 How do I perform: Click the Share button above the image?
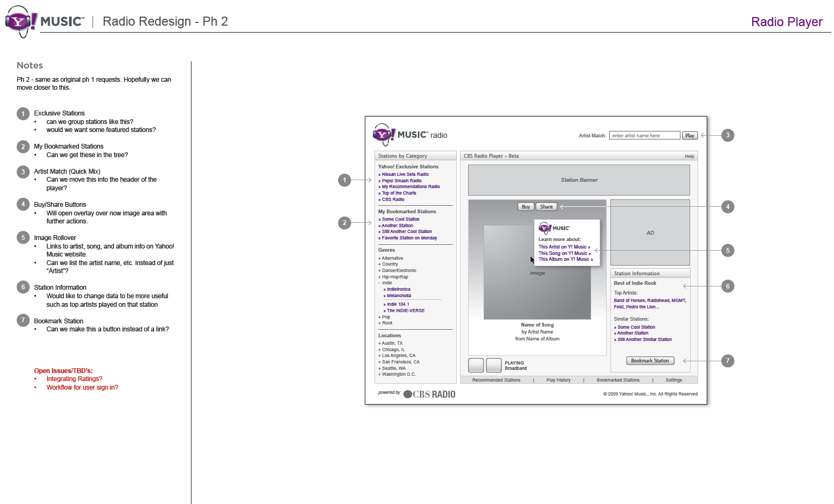pyautogui.click(x=546, y=207)
